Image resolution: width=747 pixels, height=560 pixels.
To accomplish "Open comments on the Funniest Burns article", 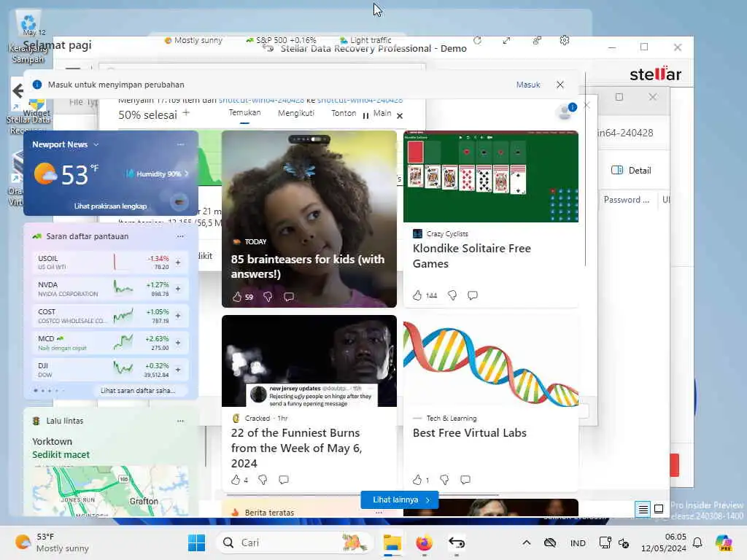I will [x=284, y=480].
